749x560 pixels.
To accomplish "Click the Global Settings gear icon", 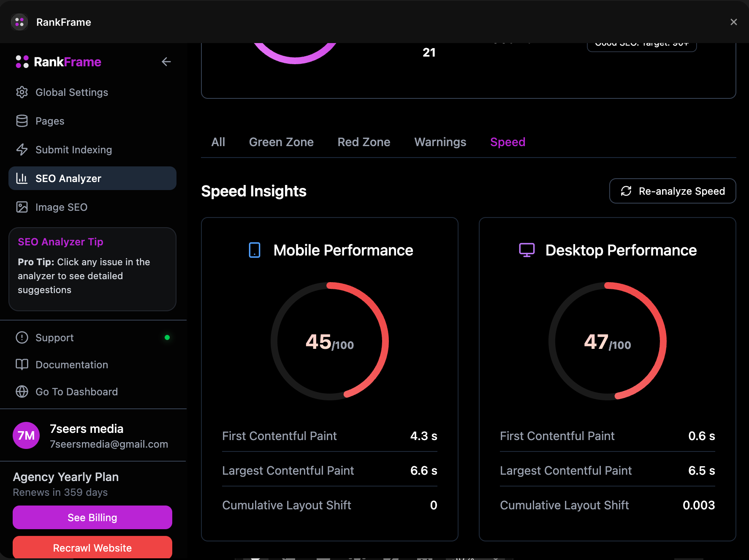I will (22, 92).
